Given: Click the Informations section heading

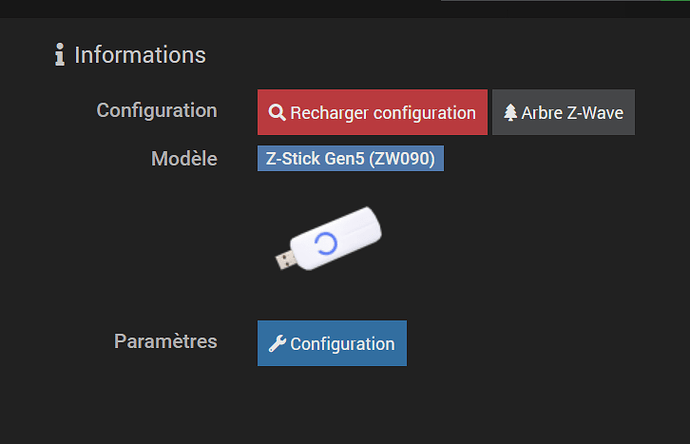Looking at the screenshot, I should coord(140,55).
